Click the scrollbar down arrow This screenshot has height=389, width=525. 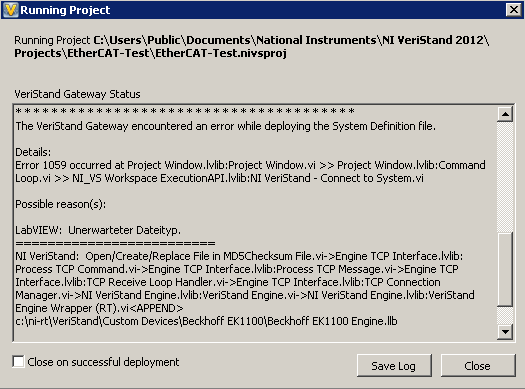click(x=505, y=332)
